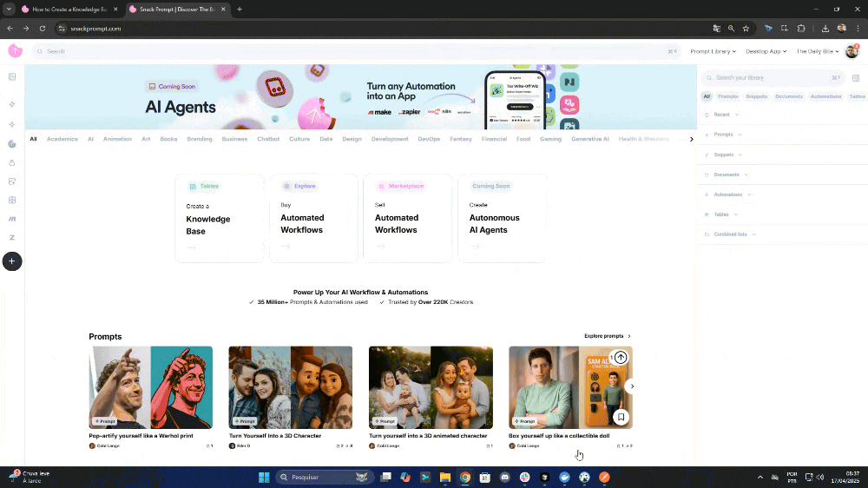Open Chrome extensions puzzle icon

[801, 29]
